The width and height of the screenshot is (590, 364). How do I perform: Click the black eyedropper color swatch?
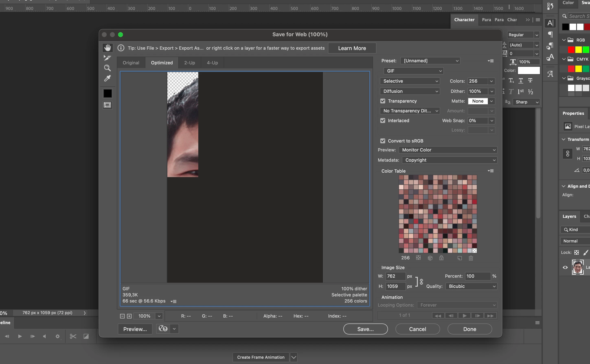pos(107,93)
